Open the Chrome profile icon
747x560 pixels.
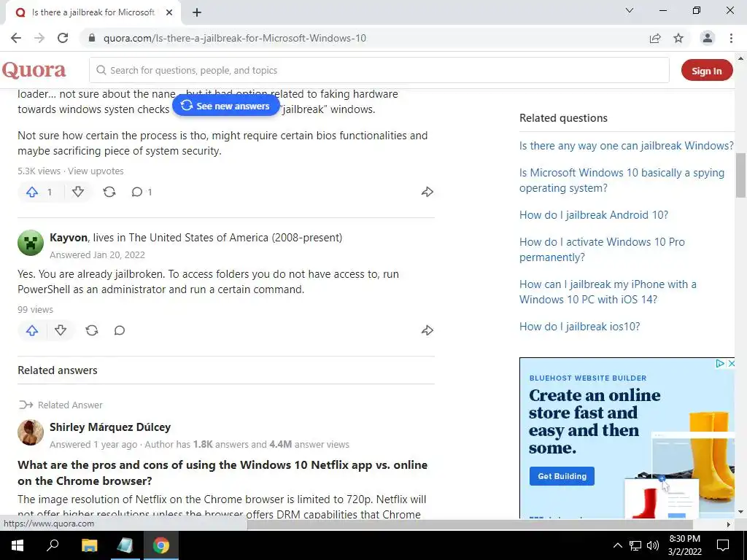(x=708, y=38)
